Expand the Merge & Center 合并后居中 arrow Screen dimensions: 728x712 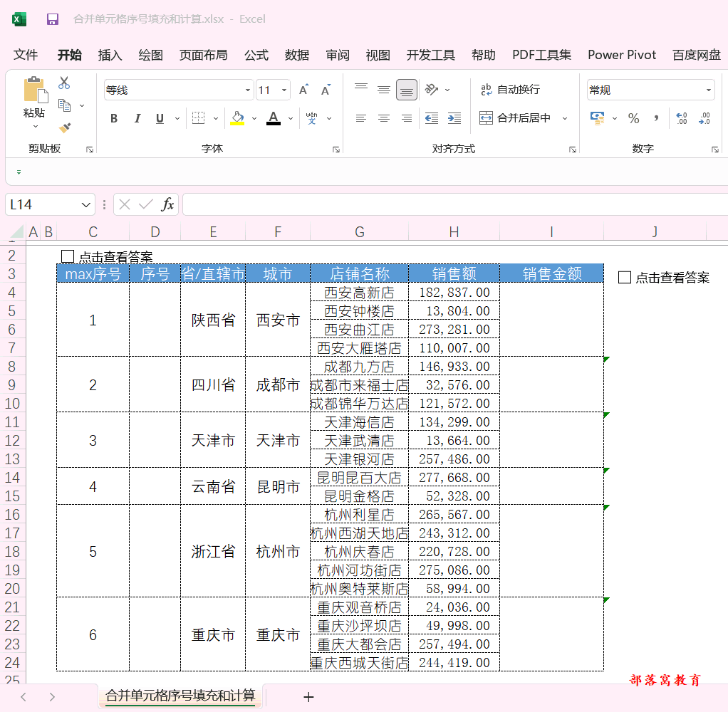[x=565, y=118]
